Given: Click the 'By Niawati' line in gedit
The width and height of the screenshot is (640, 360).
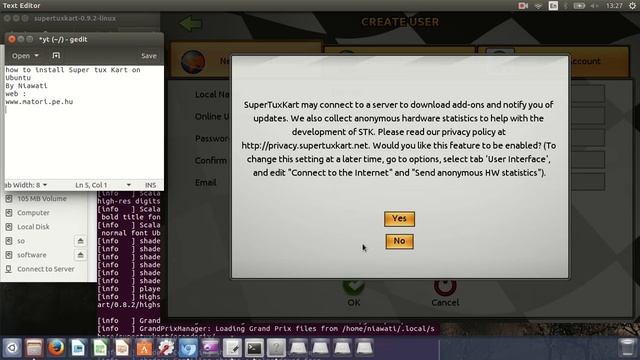Looking at the screenshot, I should click(27, 86).
